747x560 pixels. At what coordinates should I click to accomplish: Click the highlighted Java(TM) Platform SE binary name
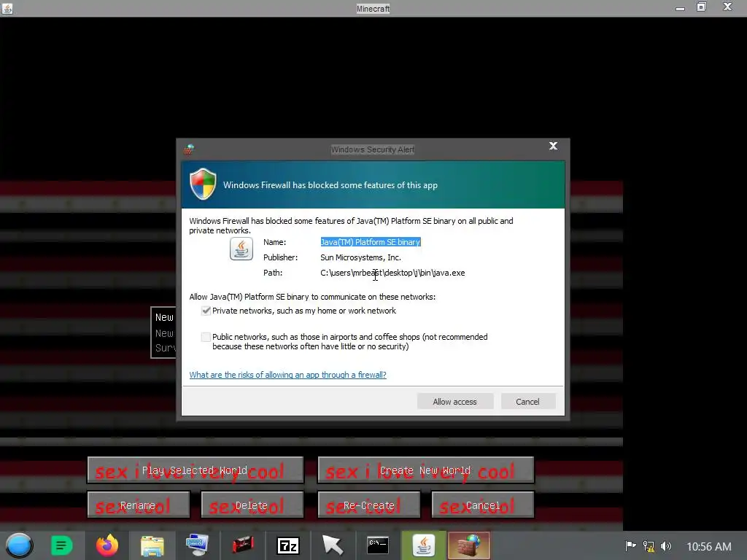(371, 242)
